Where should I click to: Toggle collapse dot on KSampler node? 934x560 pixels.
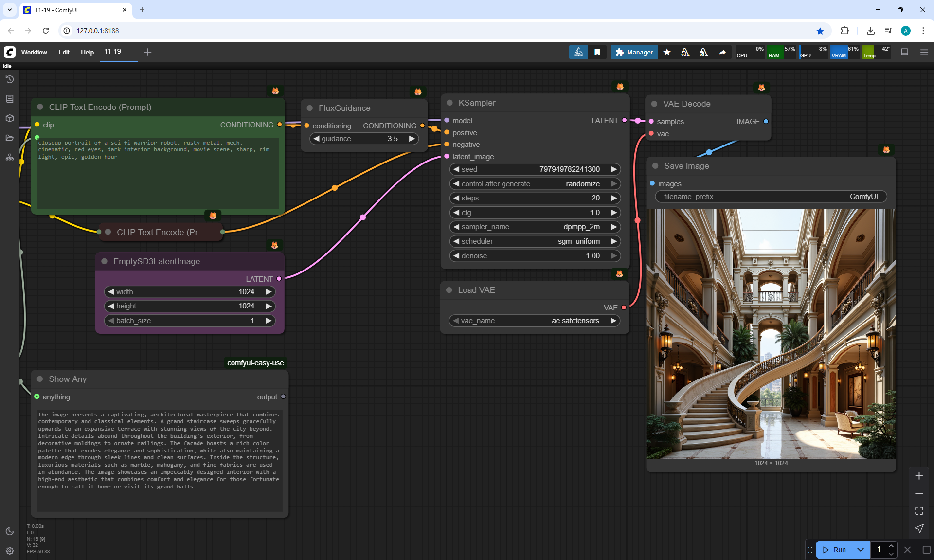tap(449, 103)
